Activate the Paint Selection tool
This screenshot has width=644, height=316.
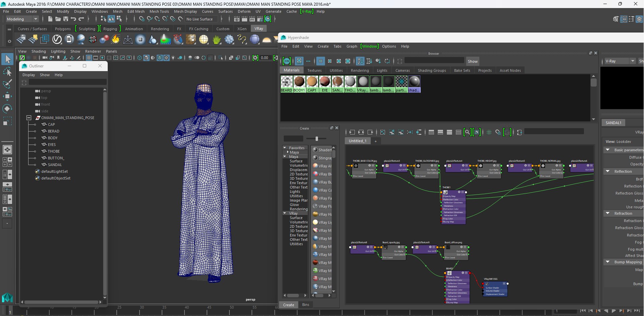coord(7,84)
